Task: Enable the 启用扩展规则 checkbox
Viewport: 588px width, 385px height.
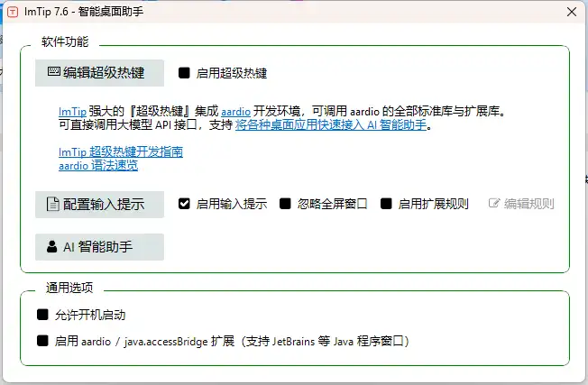Action: (386, 204)
